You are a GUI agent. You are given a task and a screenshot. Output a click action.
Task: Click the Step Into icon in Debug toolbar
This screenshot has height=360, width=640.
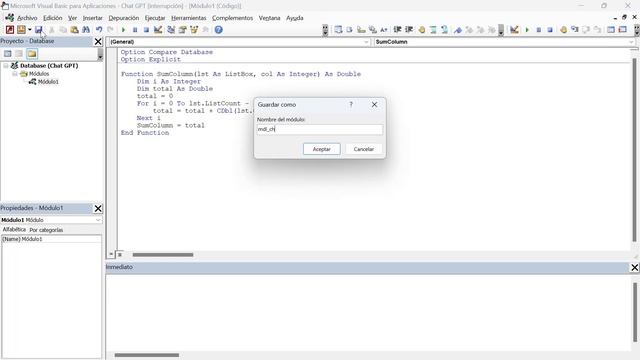pos(575,30)
